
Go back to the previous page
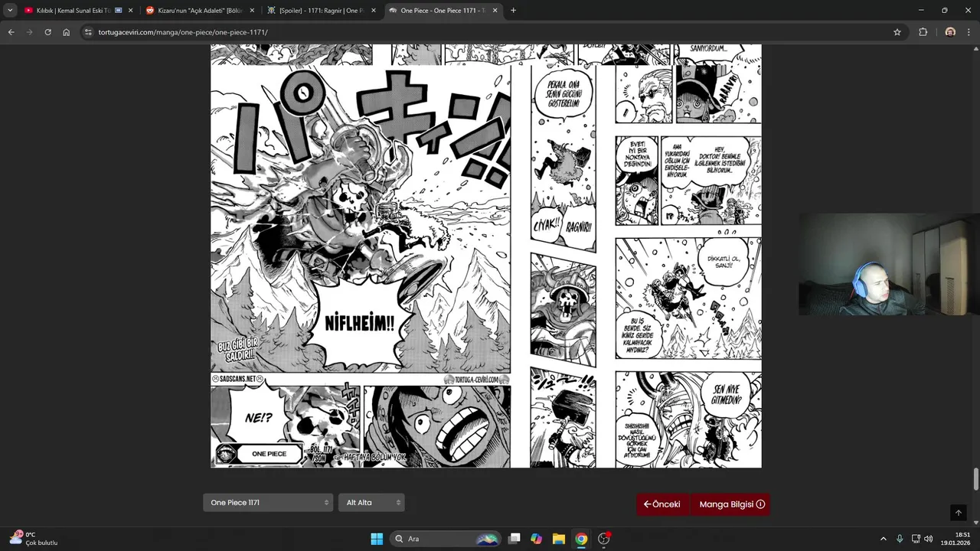coord(11,32)
